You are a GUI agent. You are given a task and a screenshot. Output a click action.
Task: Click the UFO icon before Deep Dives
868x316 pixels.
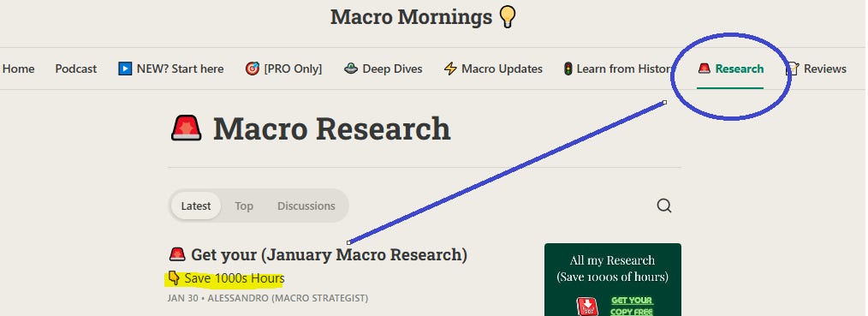click(351, 69)
